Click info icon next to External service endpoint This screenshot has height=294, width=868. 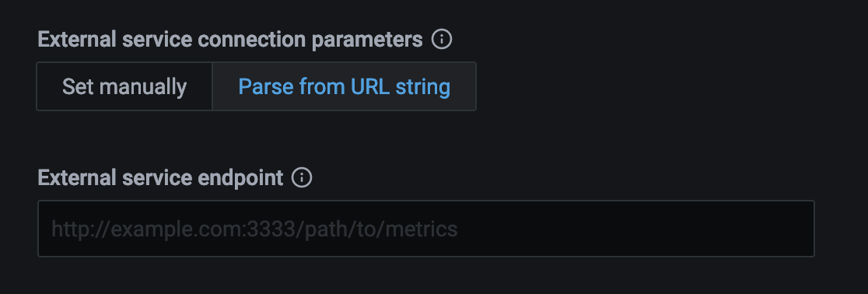pos(302,178)
